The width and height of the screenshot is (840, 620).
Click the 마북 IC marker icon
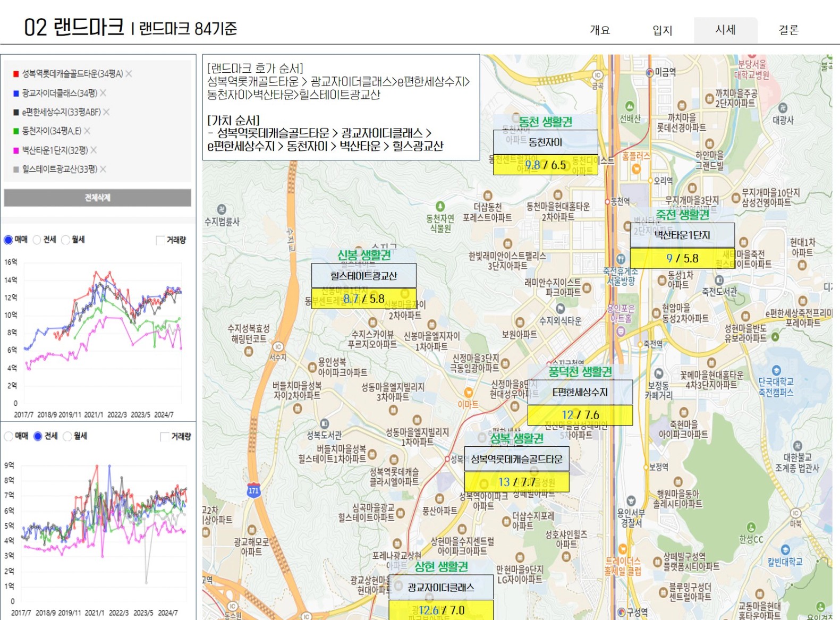(x=795, y=513)
